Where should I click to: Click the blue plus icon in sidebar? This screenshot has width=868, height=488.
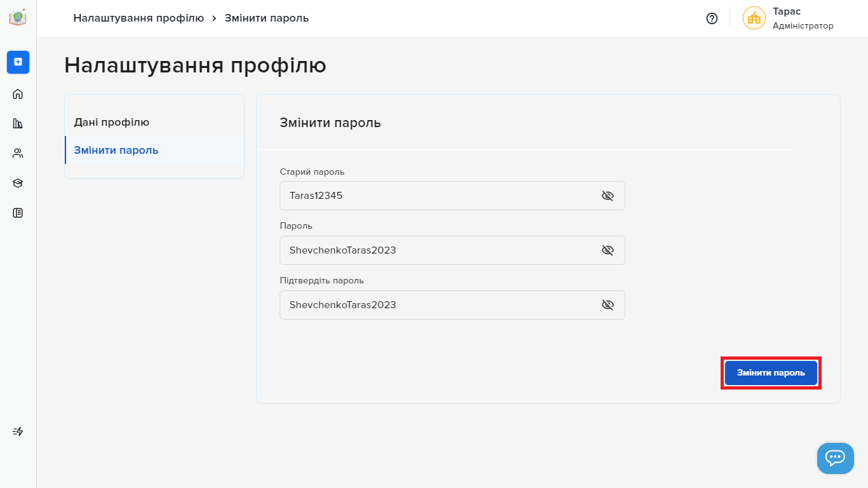(18, 62)
